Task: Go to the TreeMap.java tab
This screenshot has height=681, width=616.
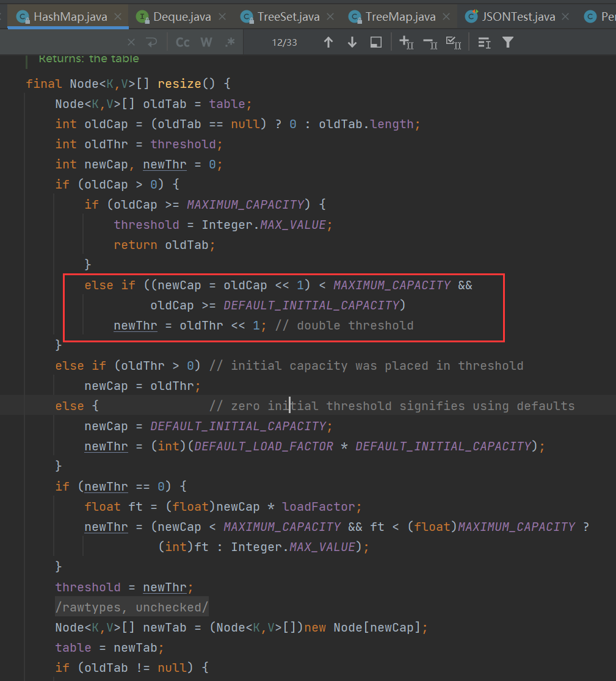Action: point(400,17)
